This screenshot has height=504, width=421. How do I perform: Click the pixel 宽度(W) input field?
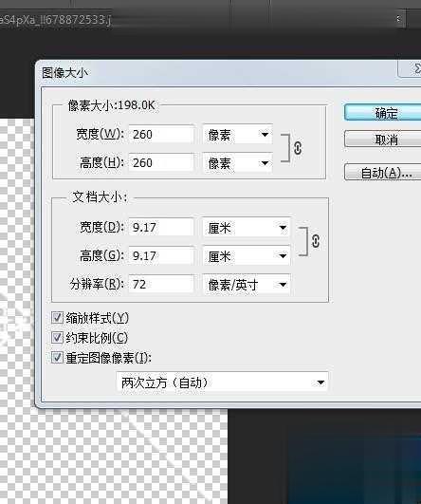[161, 135]
